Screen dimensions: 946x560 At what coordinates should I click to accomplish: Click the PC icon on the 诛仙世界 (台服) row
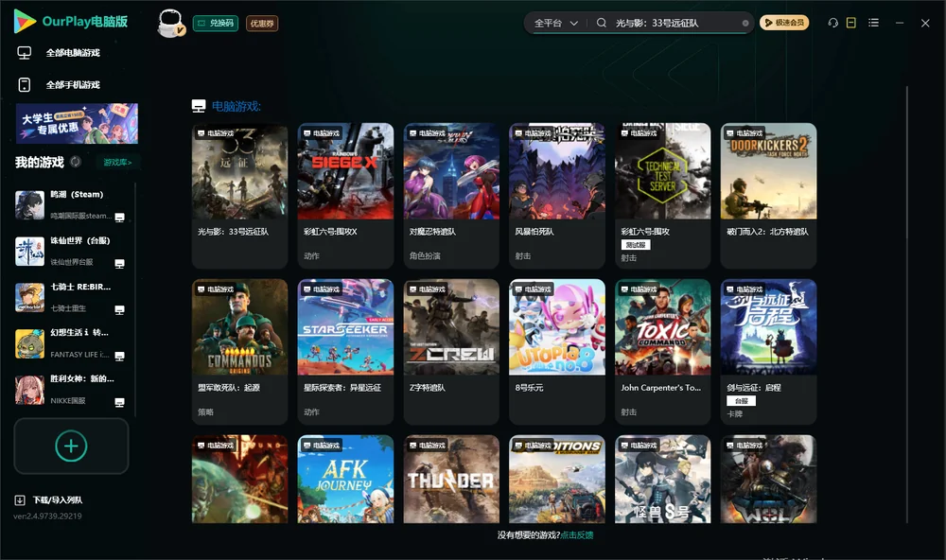coord(119,264)
